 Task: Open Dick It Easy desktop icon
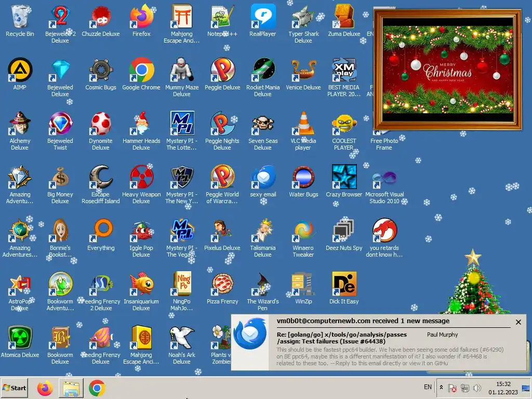344,288
